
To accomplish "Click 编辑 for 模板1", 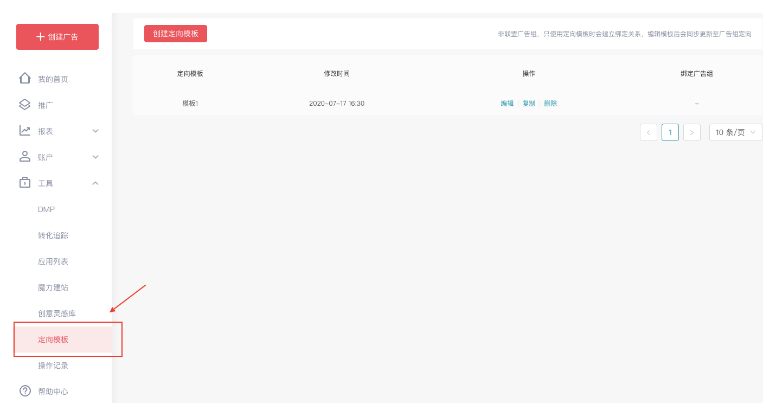I will coord(507,103).
